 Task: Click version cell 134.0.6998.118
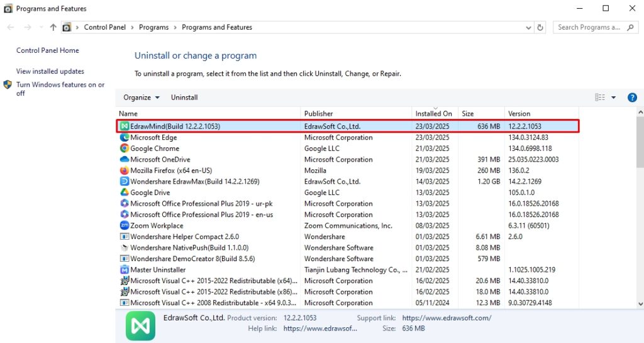click(530, 149)
